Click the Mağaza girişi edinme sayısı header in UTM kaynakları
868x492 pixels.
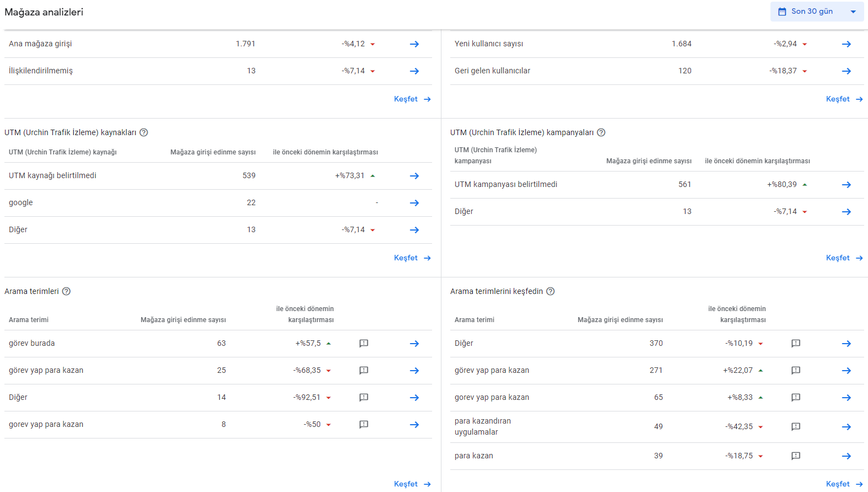pyautogui.click(x=213, y=152)
